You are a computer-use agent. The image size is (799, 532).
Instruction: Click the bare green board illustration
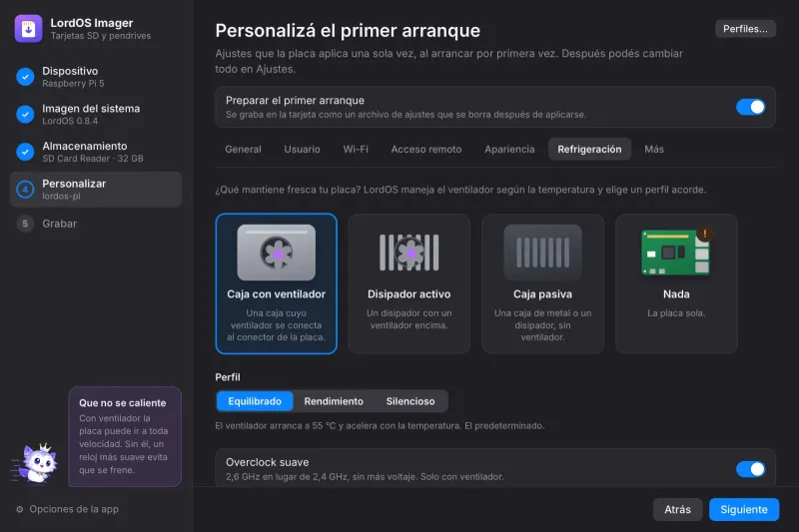tap(676, 253)
